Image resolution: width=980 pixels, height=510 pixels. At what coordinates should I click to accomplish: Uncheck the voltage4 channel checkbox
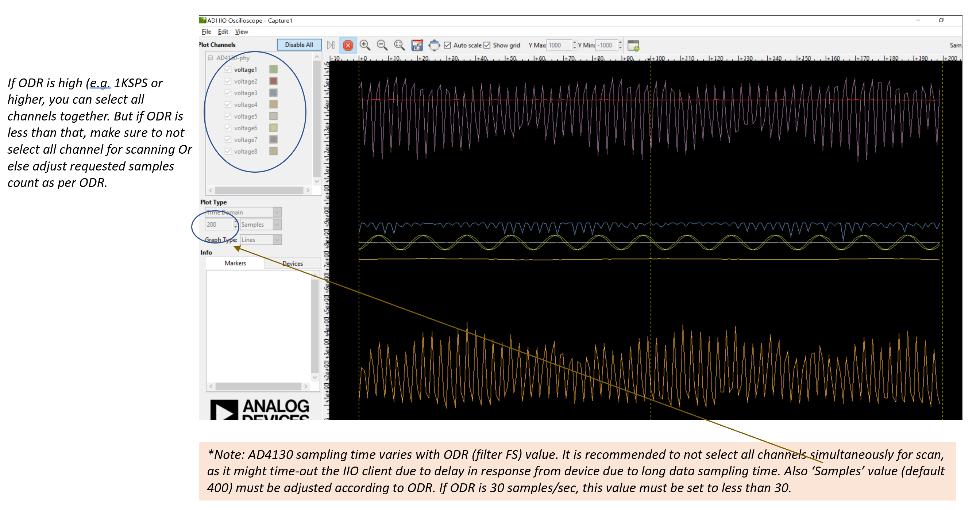click(x=228, y=104)
